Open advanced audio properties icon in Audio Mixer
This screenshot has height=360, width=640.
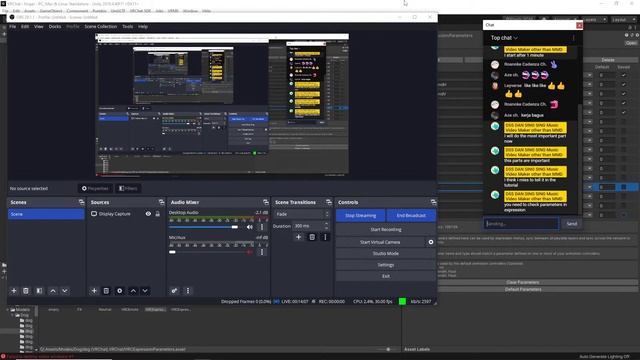174,291
